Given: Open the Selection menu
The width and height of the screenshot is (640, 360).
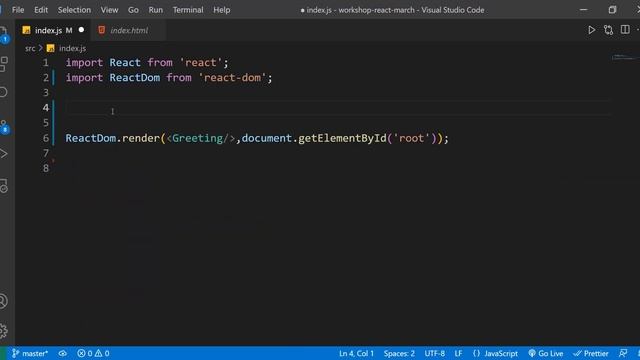Looking at the screenshot, I should tap(74, 10).
